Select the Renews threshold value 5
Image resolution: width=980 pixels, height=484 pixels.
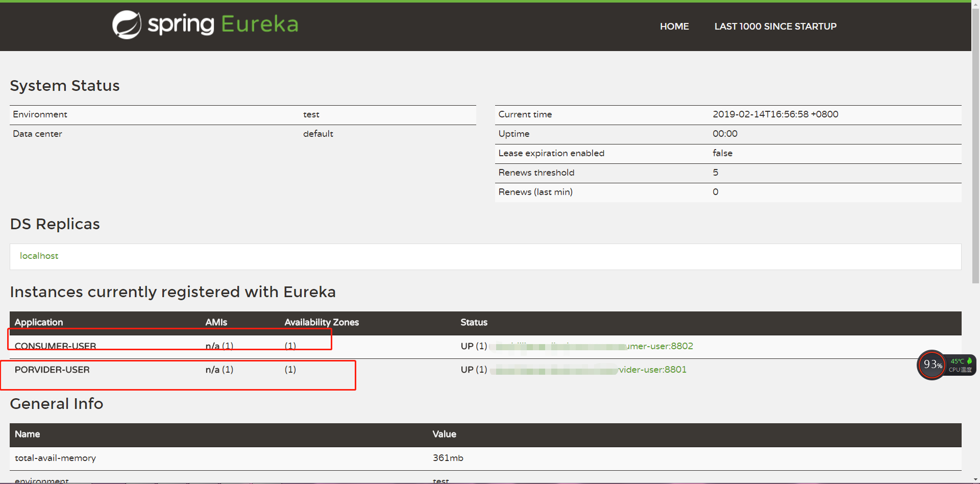[x=716, y=173]
